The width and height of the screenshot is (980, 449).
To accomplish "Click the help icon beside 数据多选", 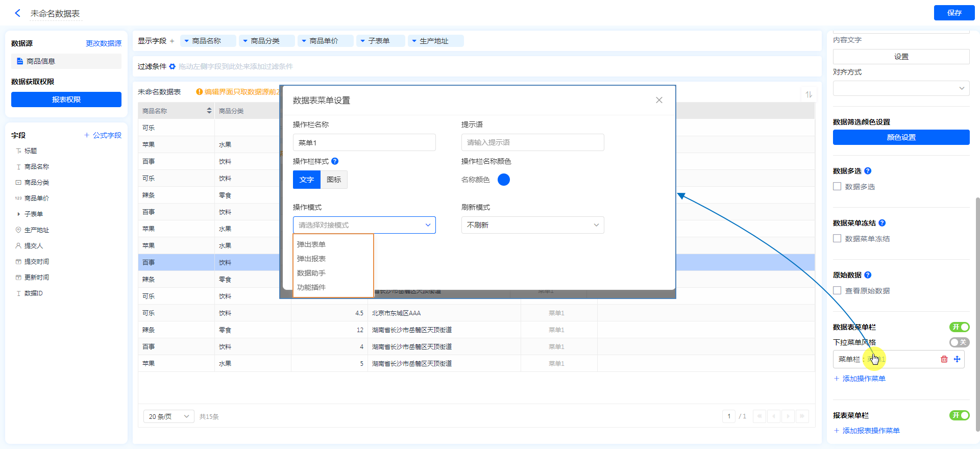I will pos(868,171).
